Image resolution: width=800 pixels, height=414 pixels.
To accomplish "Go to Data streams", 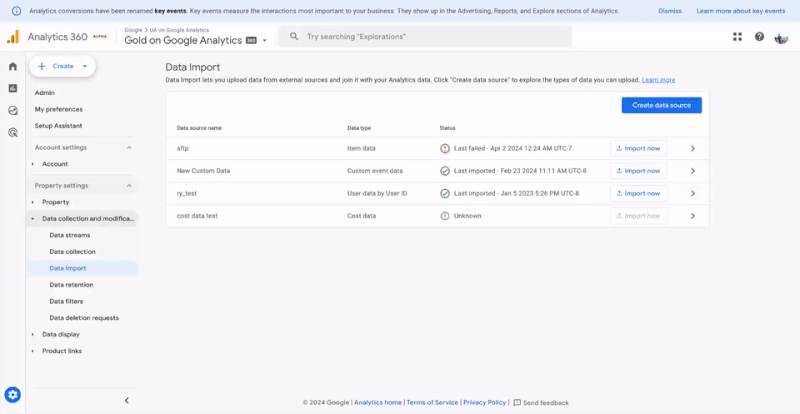I will coord(70,235).
